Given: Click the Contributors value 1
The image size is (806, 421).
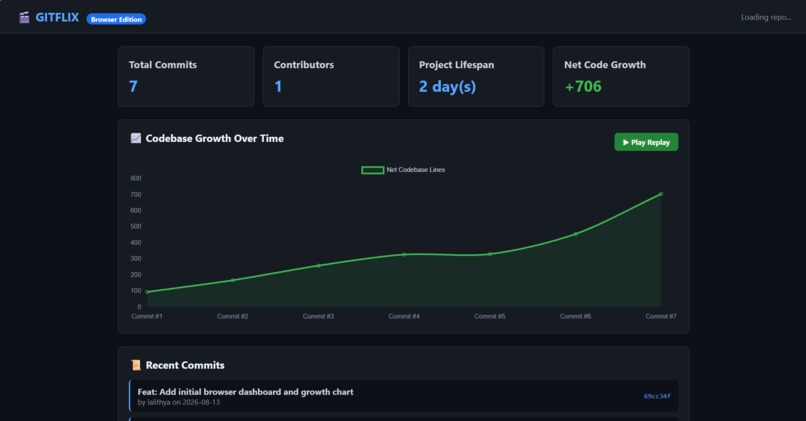Looking at the screenshot, I should point(278,86).
